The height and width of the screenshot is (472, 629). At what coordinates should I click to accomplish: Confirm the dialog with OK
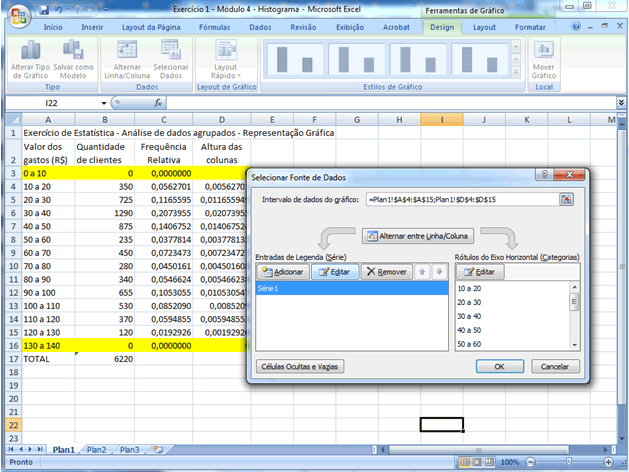(x=498, y=366)
